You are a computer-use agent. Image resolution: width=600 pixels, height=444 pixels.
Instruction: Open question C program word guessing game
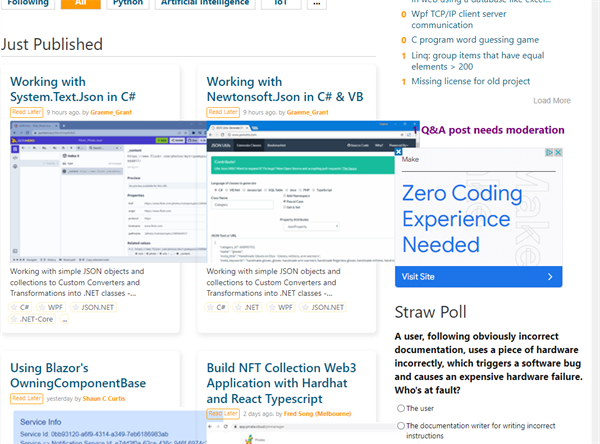(x=475, y=40)
